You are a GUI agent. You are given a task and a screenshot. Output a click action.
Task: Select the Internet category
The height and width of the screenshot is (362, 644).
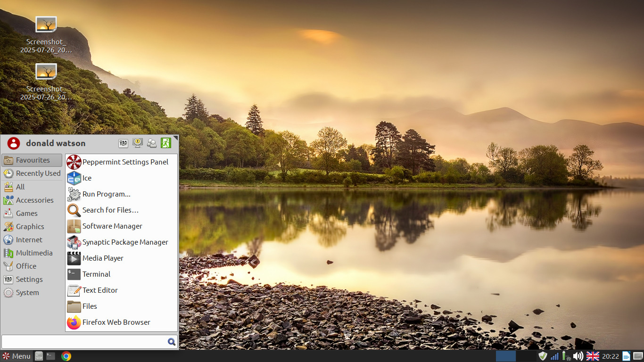32,239
